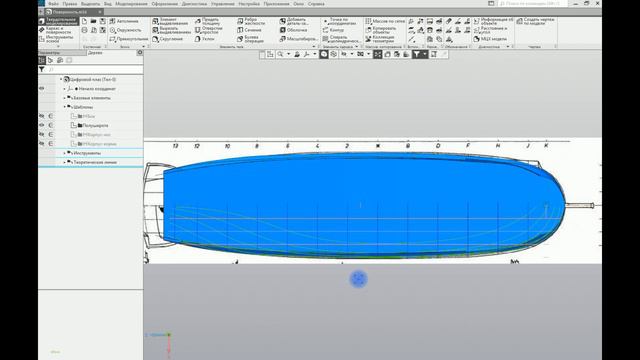Click Массив по сетке pattern tool

(385, 21)
